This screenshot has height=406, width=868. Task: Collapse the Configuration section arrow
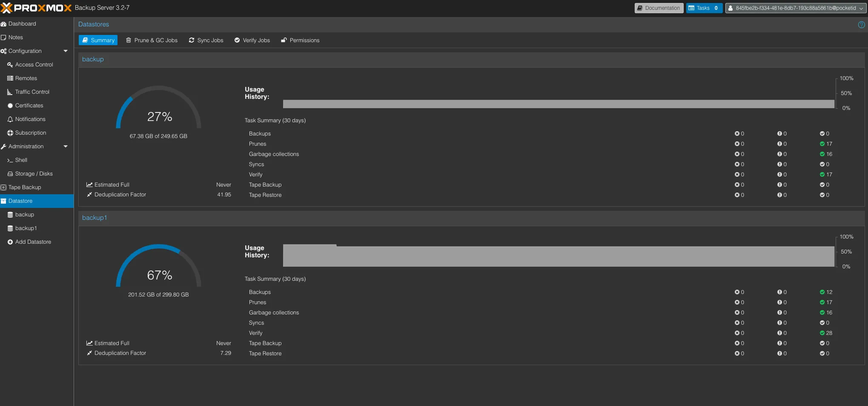[66, 51]
